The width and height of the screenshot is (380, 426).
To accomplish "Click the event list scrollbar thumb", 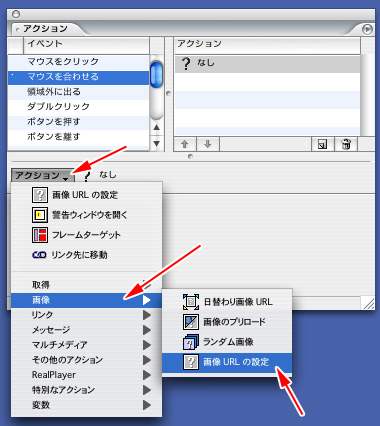I will [x=156, y=75].
